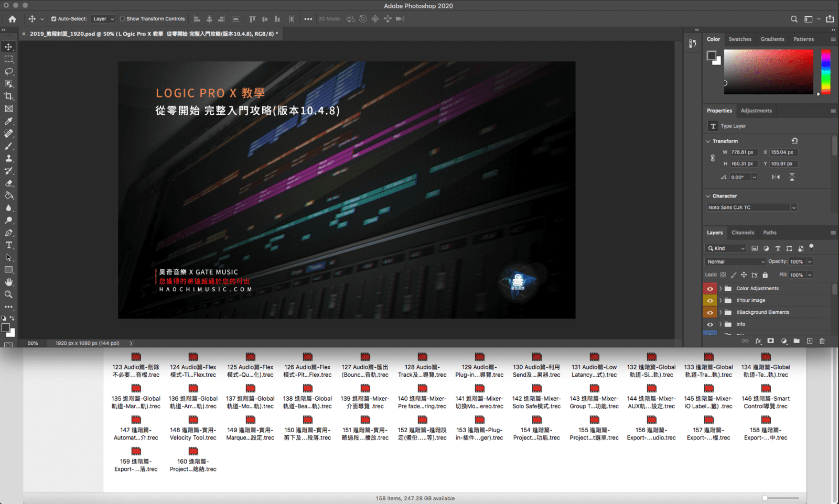
Task: Click flip vertical button in Transform
Action: 792,177
